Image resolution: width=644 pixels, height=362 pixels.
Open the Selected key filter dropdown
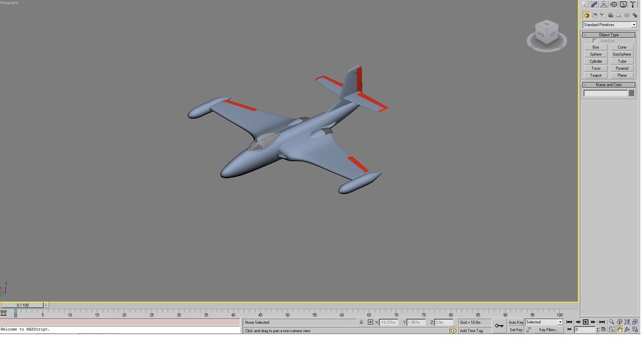click(544, 322)
